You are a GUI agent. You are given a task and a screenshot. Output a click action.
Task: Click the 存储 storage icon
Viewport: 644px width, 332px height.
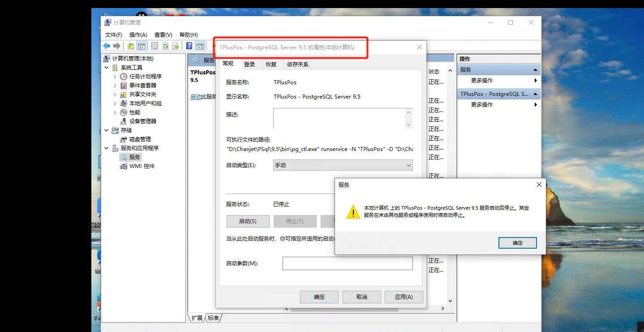pos(115,130)
